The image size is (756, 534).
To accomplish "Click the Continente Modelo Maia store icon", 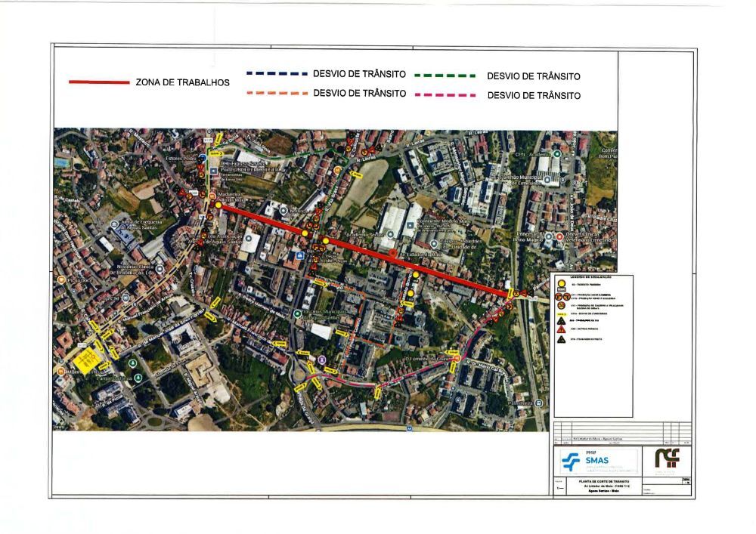I will [x=409, y=225].
